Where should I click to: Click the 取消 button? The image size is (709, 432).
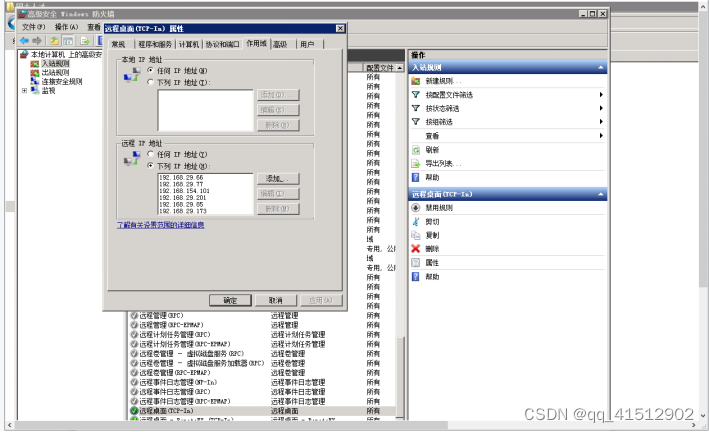click(276, 300)
